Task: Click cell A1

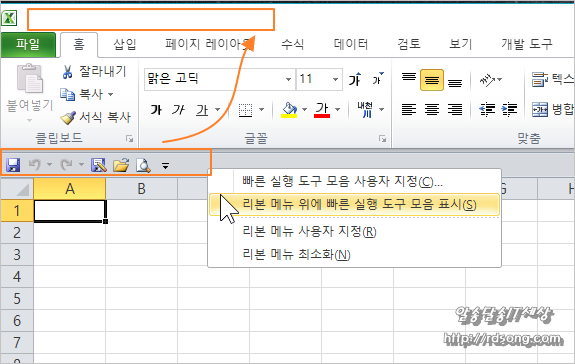Action: pos(70,211)
